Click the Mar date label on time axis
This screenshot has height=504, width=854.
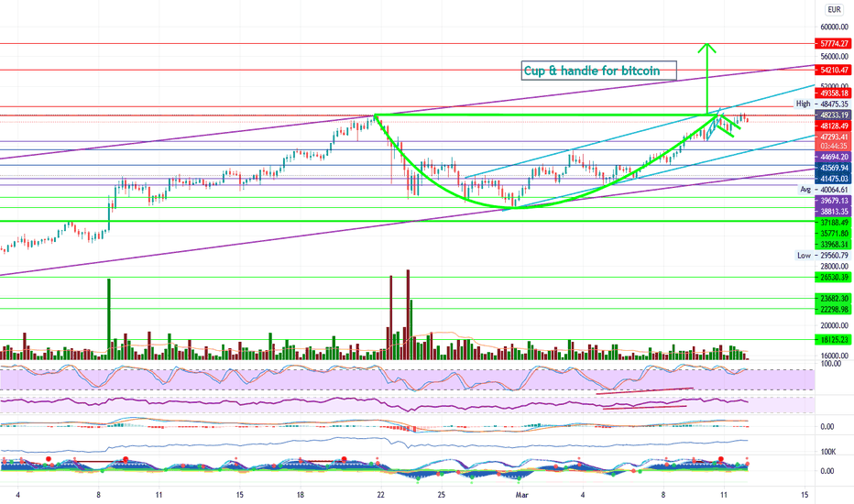[x=521, y=495]
